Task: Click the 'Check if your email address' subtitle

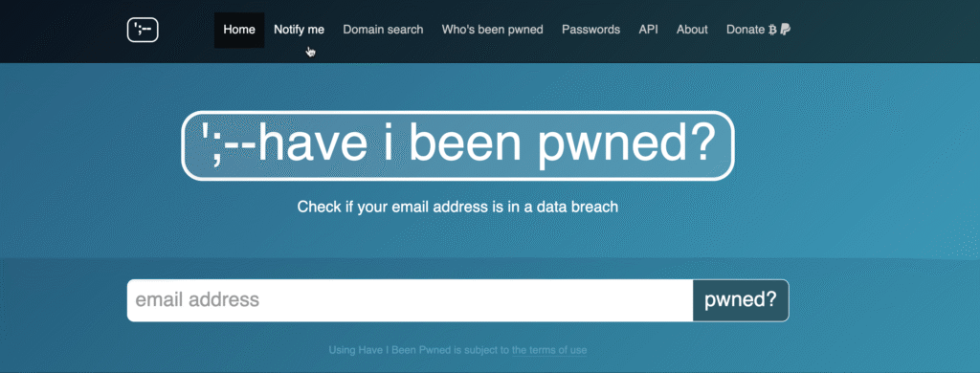Action: point(457,207)
